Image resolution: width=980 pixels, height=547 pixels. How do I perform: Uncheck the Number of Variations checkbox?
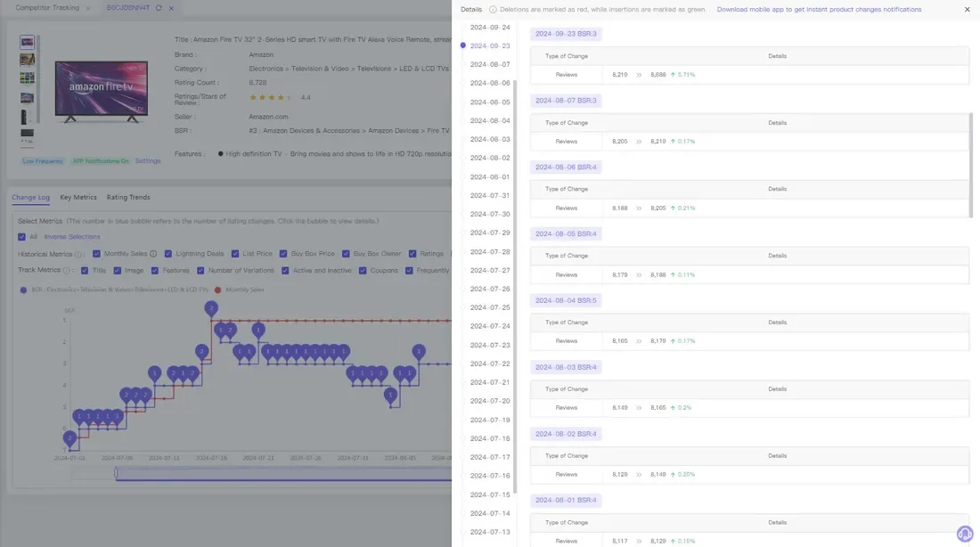click(x=200, y=271)
